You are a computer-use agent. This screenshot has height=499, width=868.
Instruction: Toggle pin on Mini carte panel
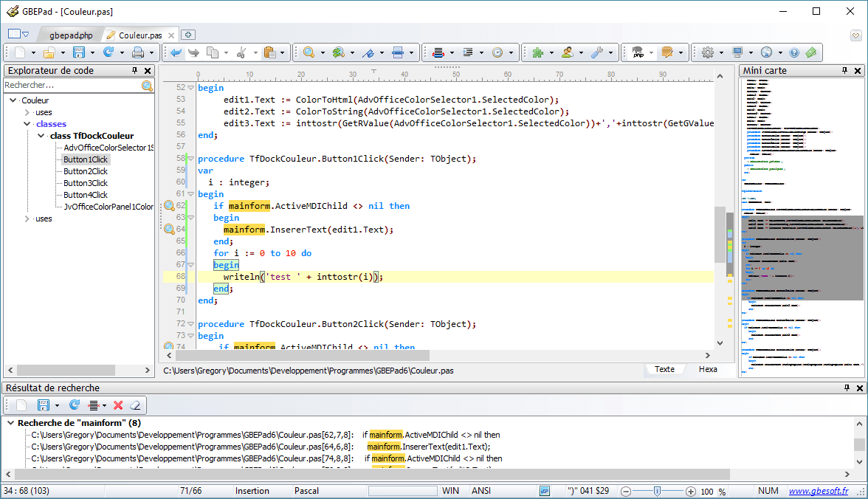[x=844, y=70]
